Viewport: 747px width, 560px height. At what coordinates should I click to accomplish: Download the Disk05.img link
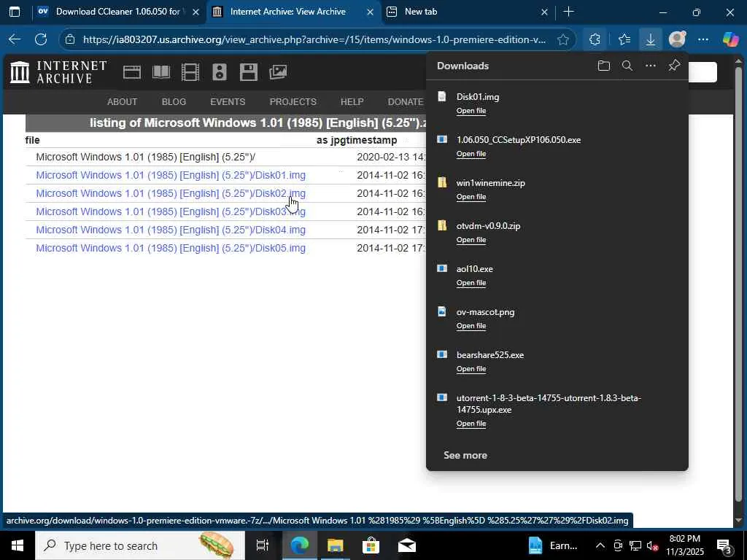pos(171,248)
